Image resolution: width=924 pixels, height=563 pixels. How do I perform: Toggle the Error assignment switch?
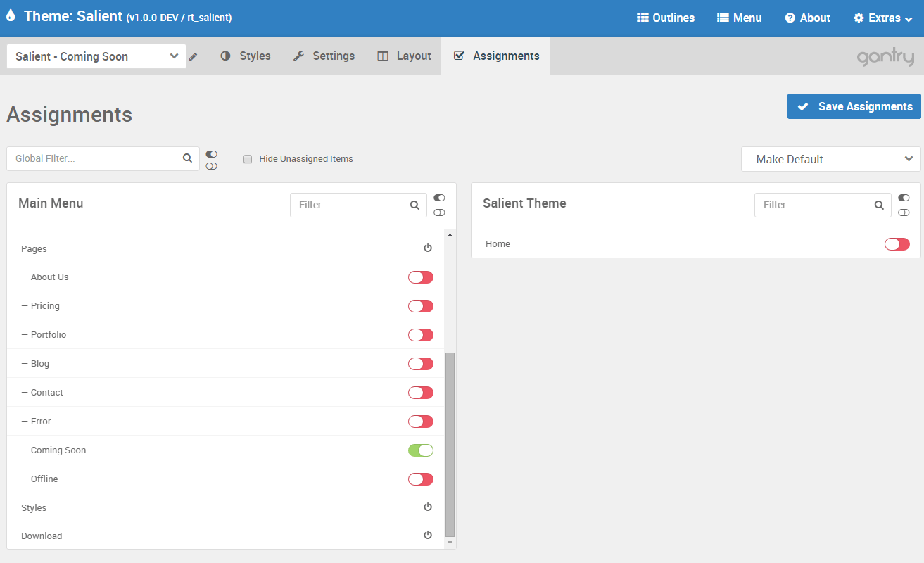pos(421,422)
